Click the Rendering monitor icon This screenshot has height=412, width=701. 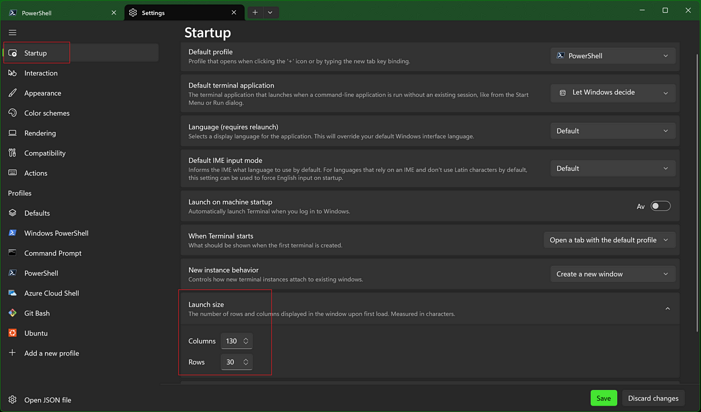[13, 133]
